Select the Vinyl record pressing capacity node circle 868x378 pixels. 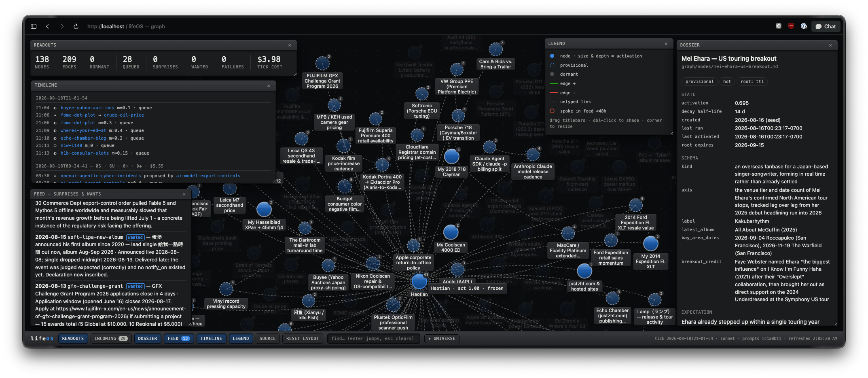226,289
